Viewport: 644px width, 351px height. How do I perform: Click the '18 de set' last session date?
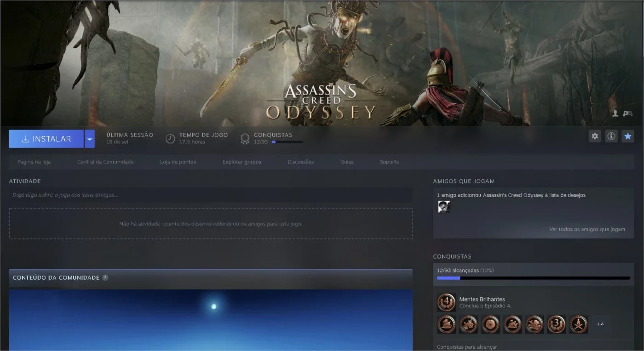pyautogui.click(x=117, y=142)
